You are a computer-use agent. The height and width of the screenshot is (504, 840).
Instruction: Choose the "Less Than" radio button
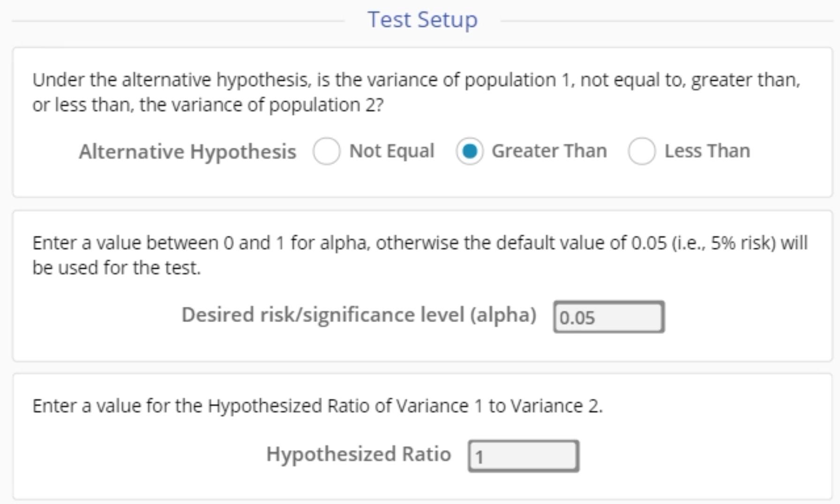coord(641,151)
